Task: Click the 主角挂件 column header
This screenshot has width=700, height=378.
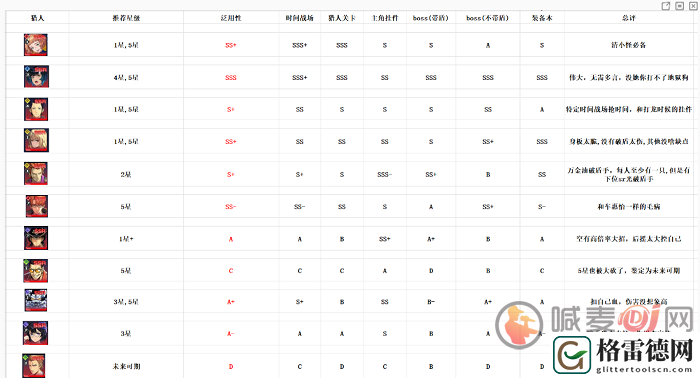Action: pyautogui.click(x=385, y=18)
